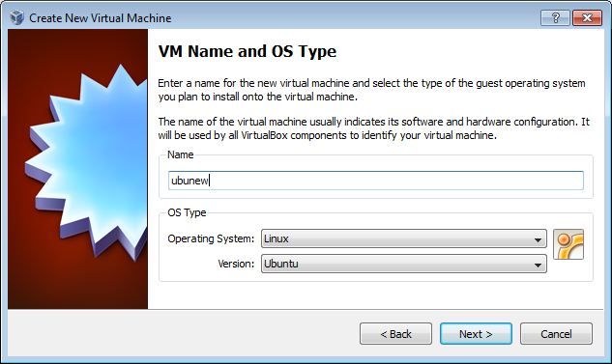Click the paragraph starting "Enter a name for"
The image size is (612, 364).
pyautogui.click(x=371, y=90)
